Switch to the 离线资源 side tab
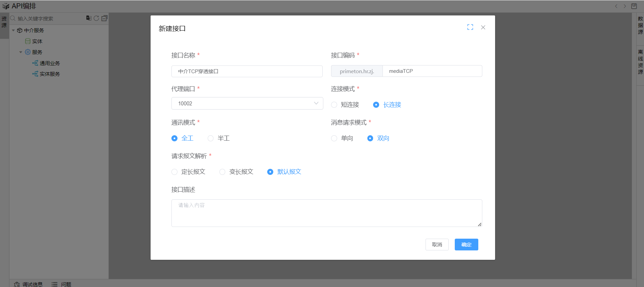 click(x=640, y=62)
